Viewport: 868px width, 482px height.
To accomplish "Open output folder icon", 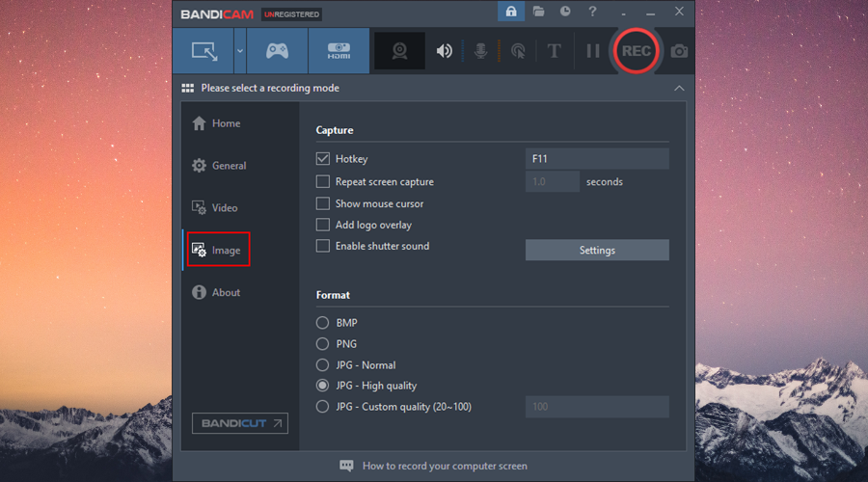I will [538, 12].
